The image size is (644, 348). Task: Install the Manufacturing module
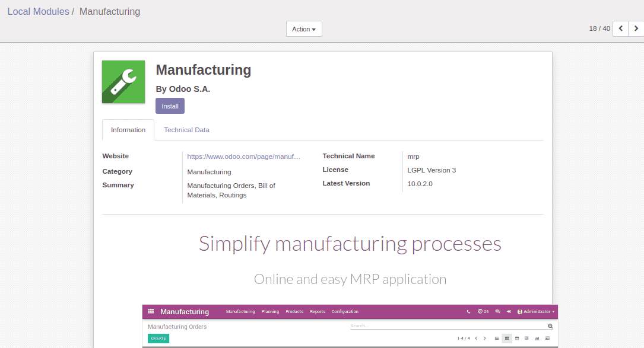(x=170, y=106)
